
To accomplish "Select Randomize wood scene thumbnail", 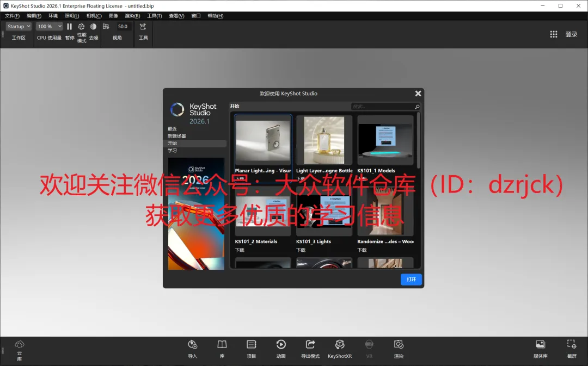I will pyautogui.click(x=385, y=212).
